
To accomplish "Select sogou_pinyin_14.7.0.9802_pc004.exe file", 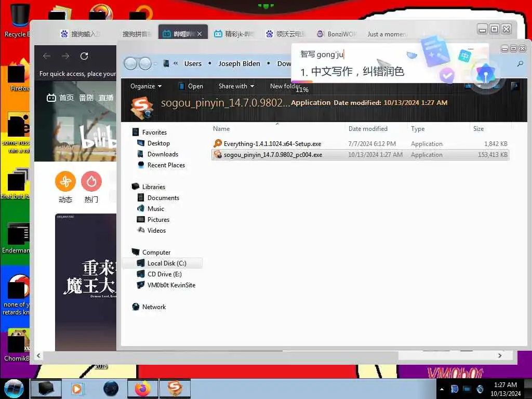I will pos(360,155).
